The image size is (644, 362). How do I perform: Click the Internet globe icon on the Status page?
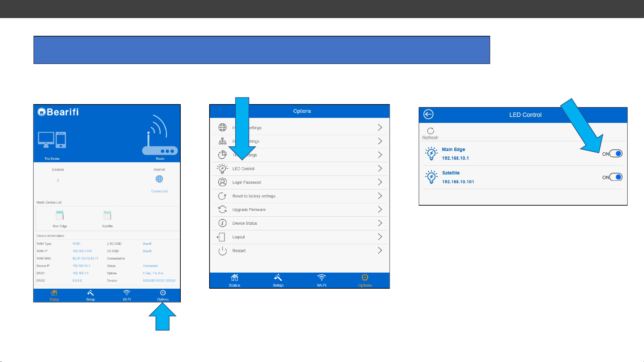159,179
